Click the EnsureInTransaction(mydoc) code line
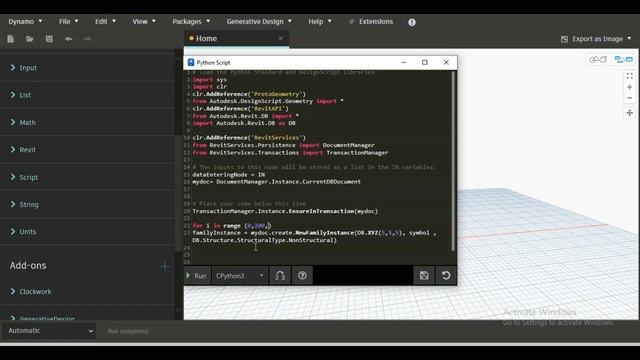The image size is (640, 360). (285, 211)
